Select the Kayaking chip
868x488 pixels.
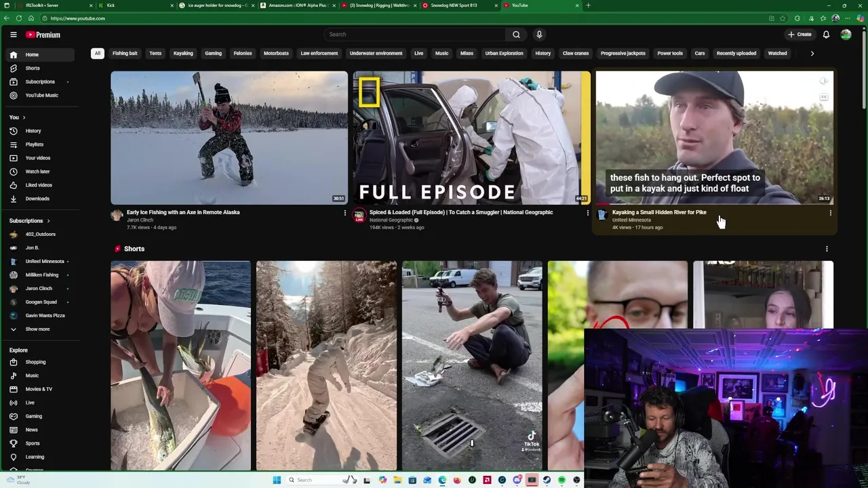click(x=183, y=54)
